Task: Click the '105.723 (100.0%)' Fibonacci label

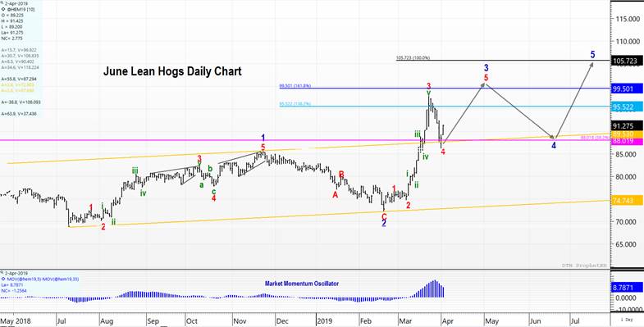Action: point(413,58)
